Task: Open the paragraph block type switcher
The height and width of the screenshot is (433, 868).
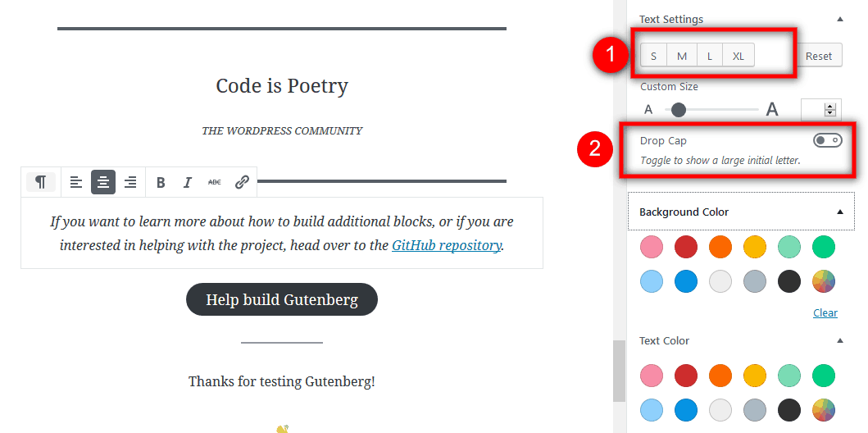Action: pyautogui.click(x=41, y=181)
